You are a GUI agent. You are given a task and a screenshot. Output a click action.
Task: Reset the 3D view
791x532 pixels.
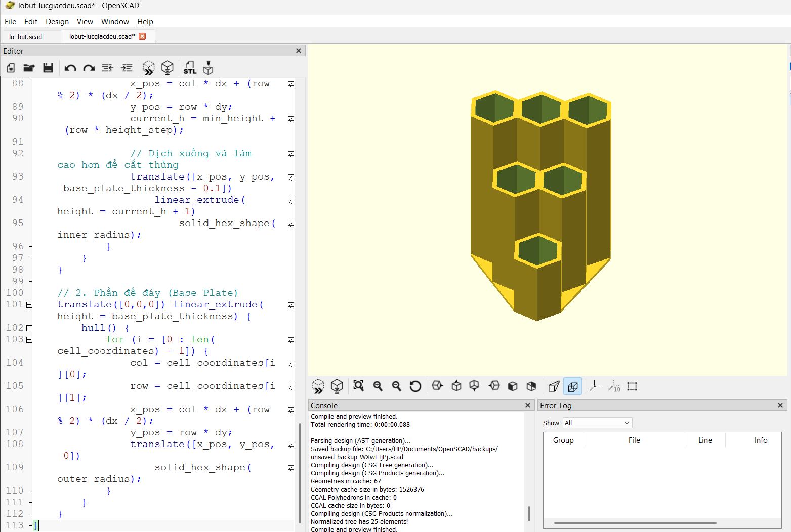tap(415, 386)
